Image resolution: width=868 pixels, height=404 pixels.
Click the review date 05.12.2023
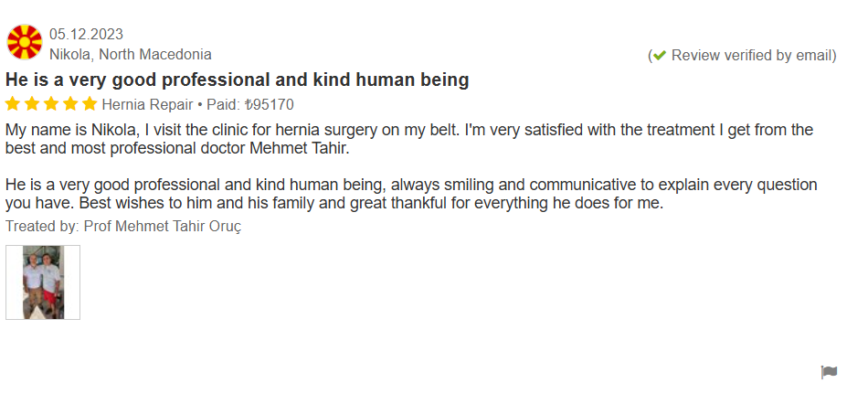(86, 35)
